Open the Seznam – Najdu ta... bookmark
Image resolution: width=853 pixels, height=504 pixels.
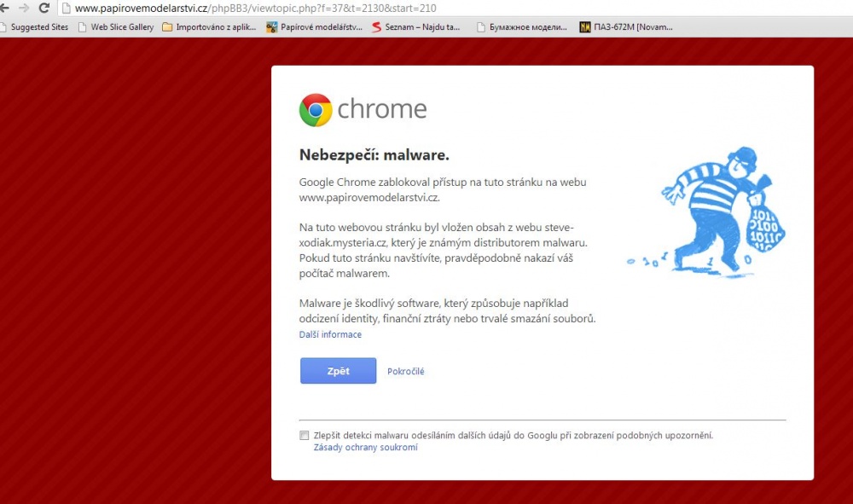[415, 26]
